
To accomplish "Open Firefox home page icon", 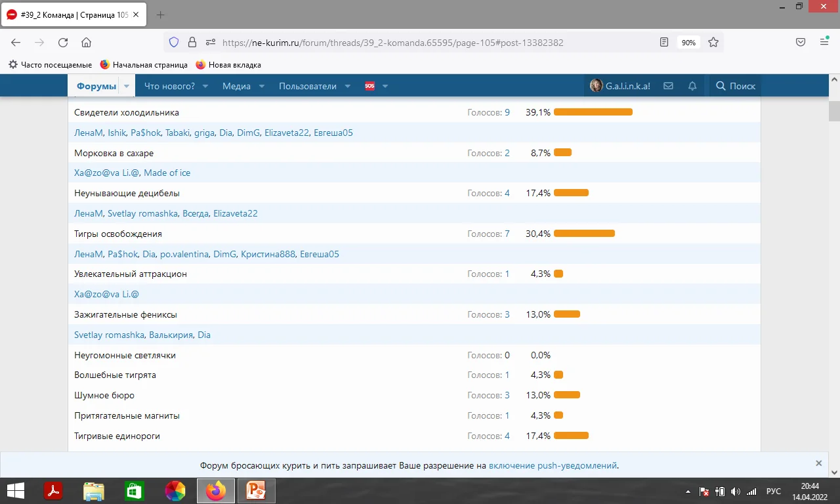I will click(x=86, y=43).
